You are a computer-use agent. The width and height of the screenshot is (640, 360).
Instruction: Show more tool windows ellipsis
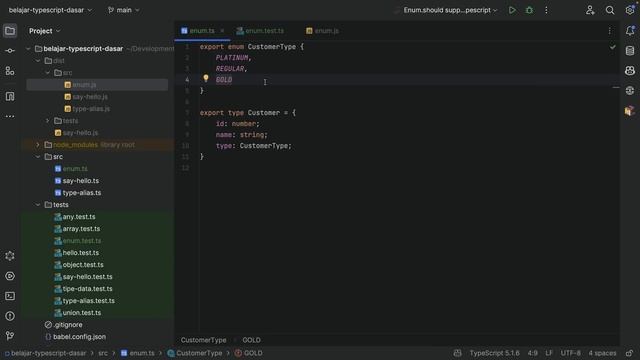(x=10, y=116)
